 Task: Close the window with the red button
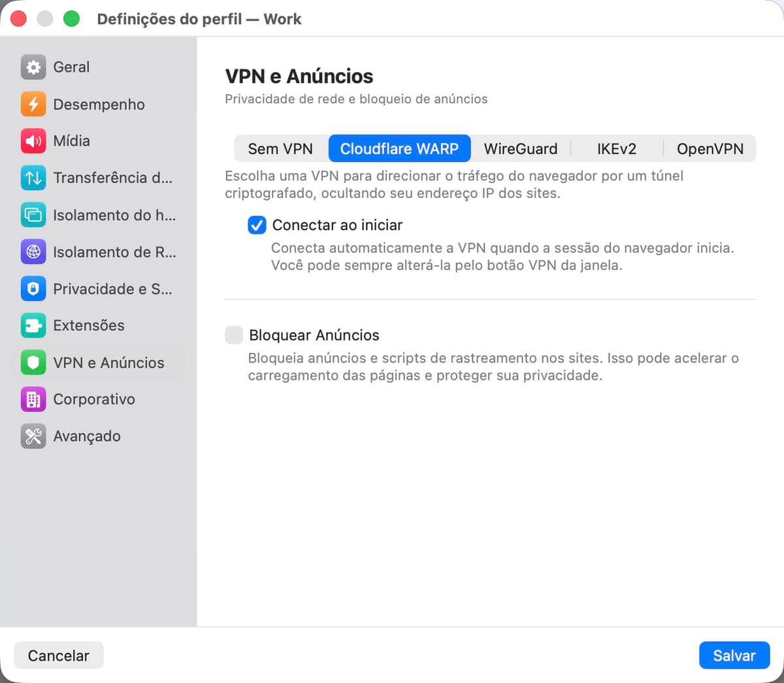(x=18, y=18)
